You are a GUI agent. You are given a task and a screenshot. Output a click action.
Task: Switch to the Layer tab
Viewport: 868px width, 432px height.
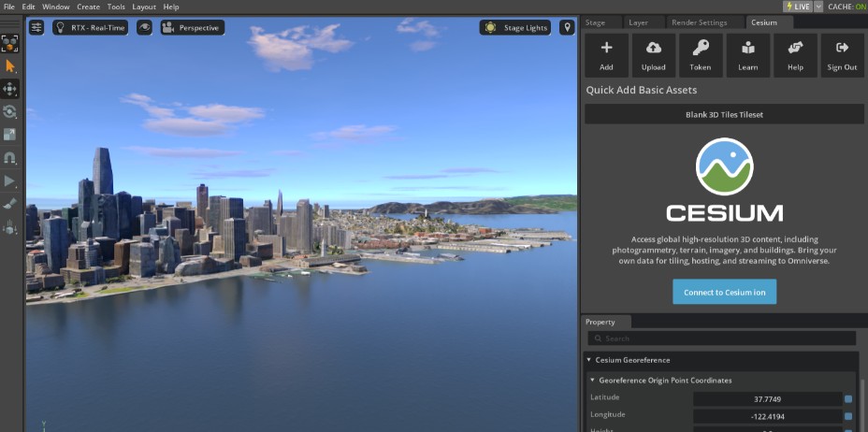coord(639,22)
